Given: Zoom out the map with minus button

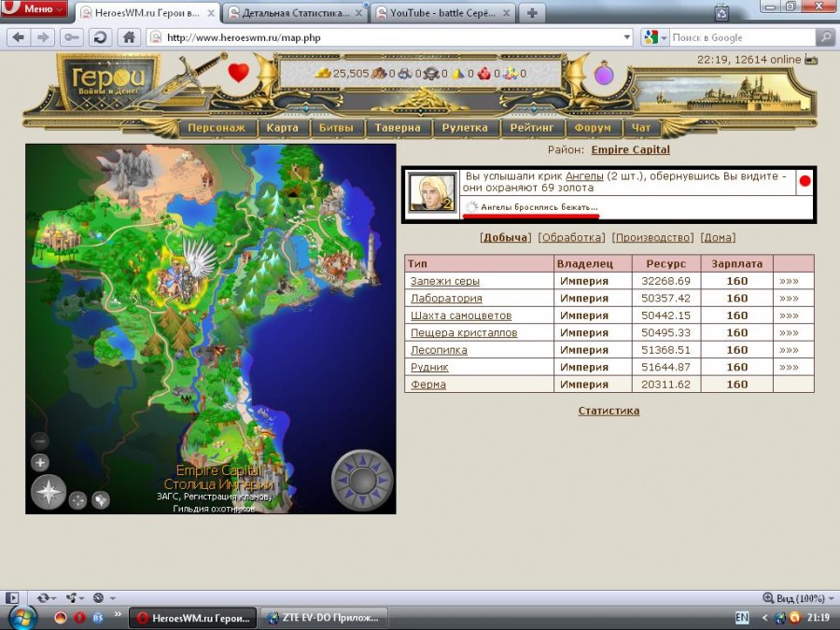Looking at the screenshot, I should (39, 441).
